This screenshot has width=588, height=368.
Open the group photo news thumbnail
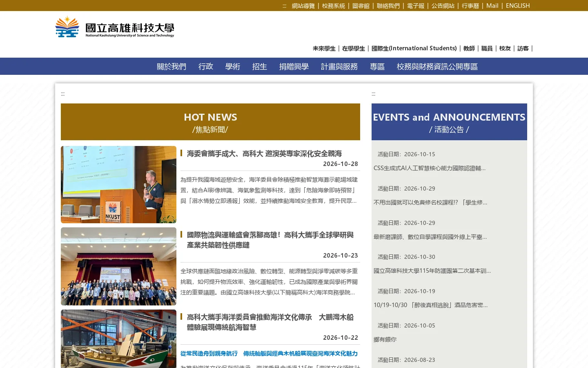click(118, 266)
